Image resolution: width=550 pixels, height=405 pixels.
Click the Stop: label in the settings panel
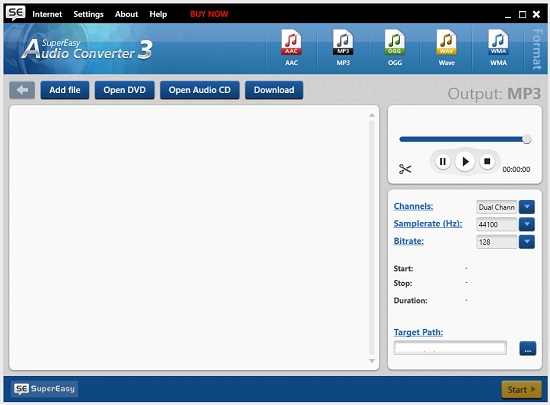pos(403,283)
